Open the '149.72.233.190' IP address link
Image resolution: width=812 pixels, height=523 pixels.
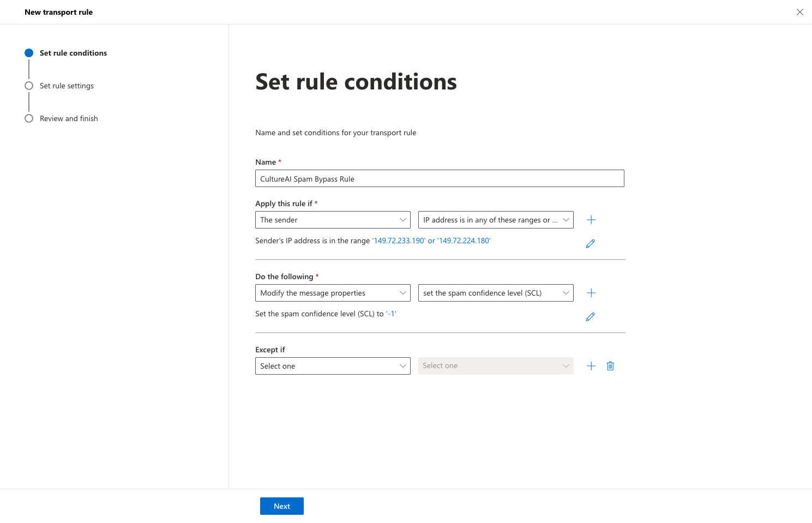coord(399,240)
